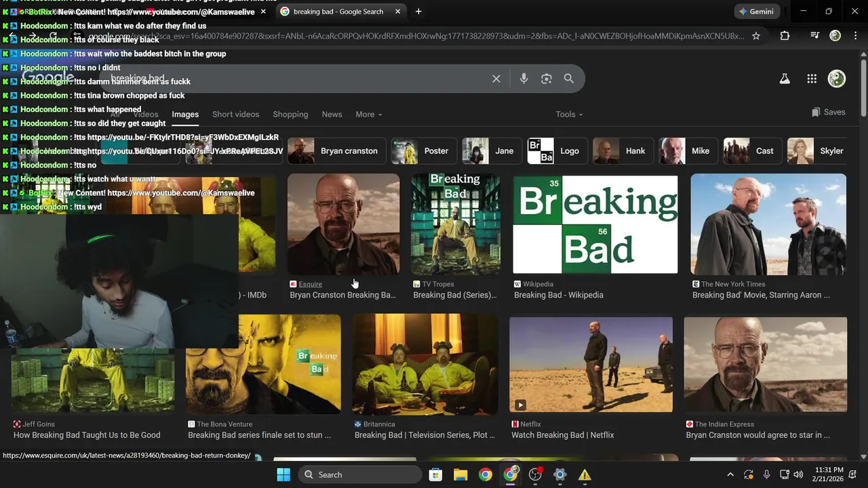Open 'How Breaking Bad Taught Us to Be Good'
Viewport: 868px width, 488px height.
(87, 435)
